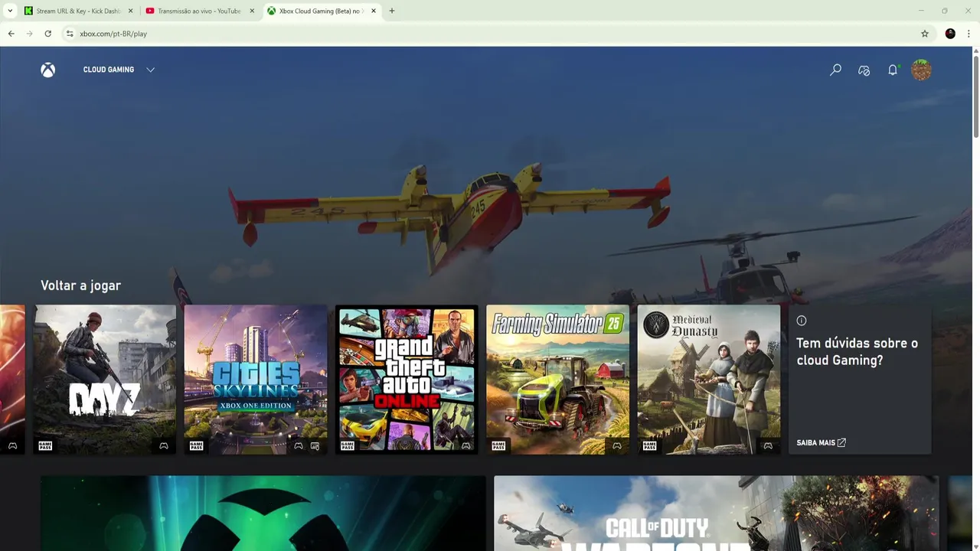Open the Chrome three-dot menu
The image size is (980, 551).
(969, 34)
